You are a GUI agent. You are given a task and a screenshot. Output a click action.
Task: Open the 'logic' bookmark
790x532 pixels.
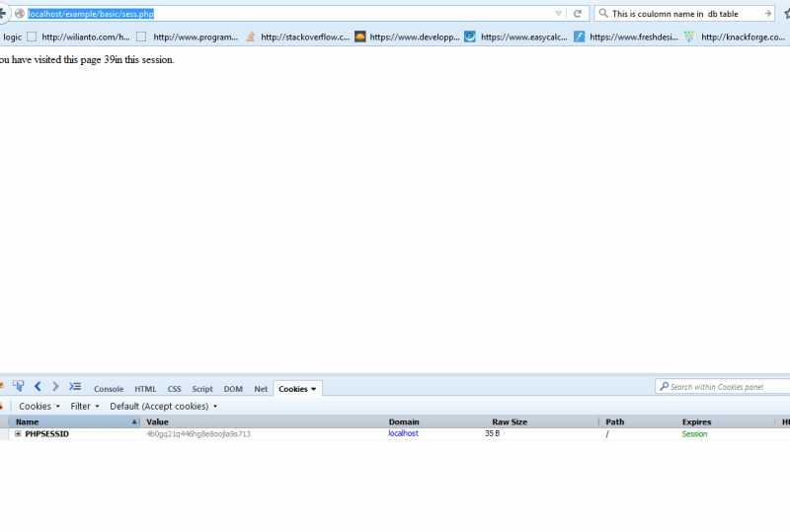point(12,37)
